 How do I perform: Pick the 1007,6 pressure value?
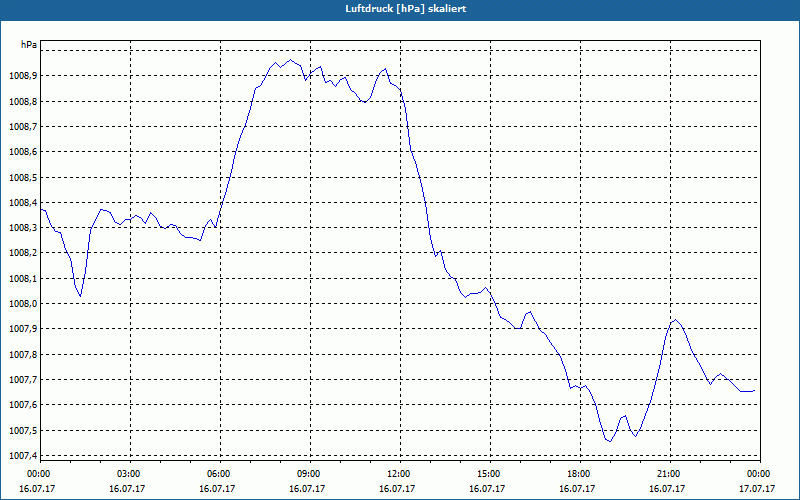pyautogui.click(x=23, y=405)
